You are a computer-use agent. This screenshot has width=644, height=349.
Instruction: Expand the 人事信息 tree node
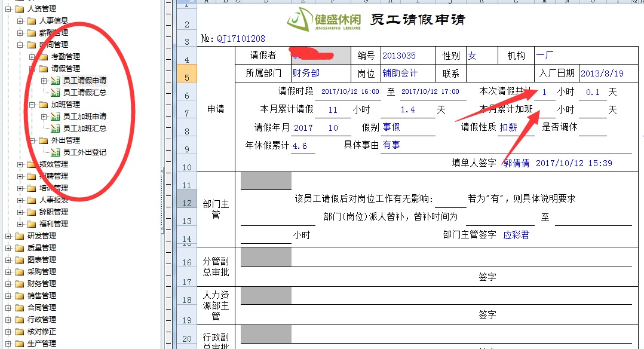click(20, 21)
